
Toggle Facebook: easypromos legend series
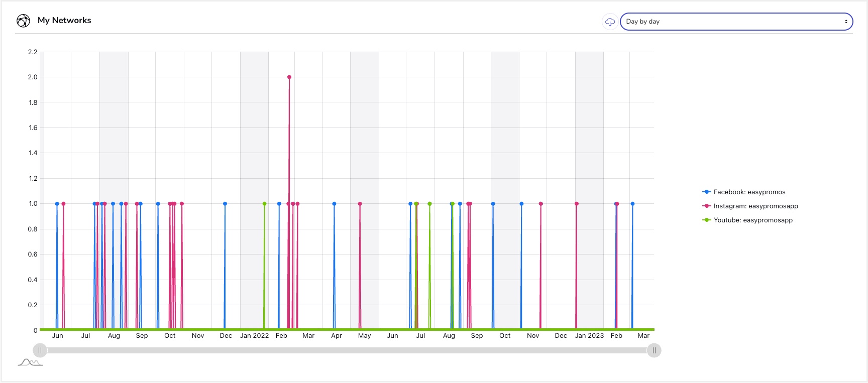(744, 192)
